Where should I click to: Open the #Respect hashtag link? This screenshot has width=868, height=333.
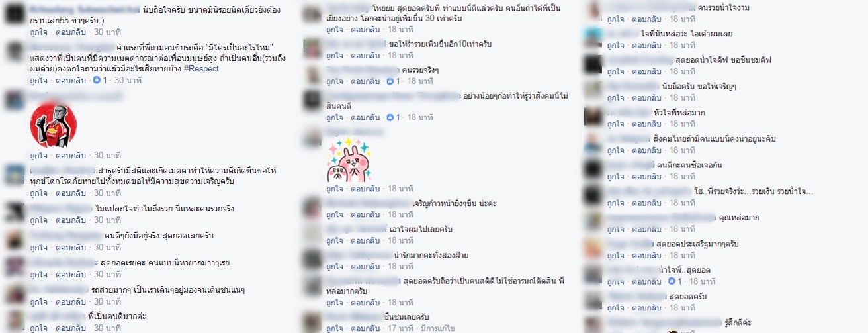pyautogui.click(x=201, y=69)
